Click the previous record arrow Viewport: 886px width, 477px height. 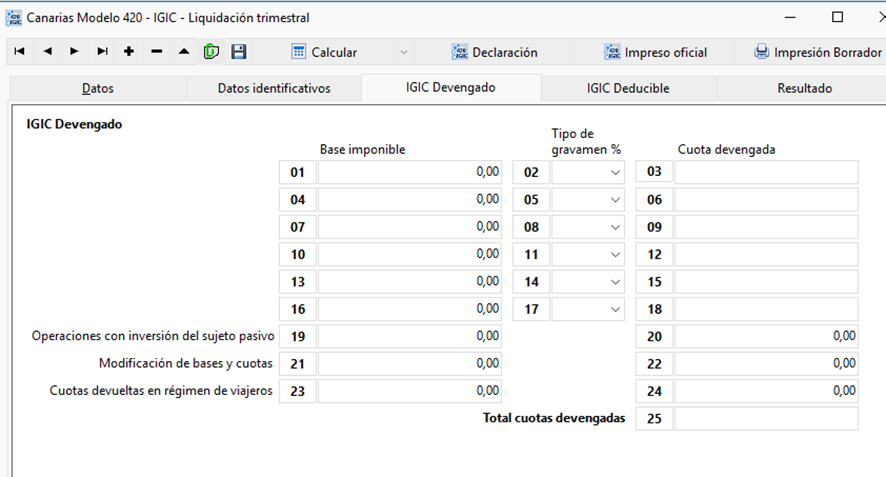pyautogui.click(x=47, y=51)
